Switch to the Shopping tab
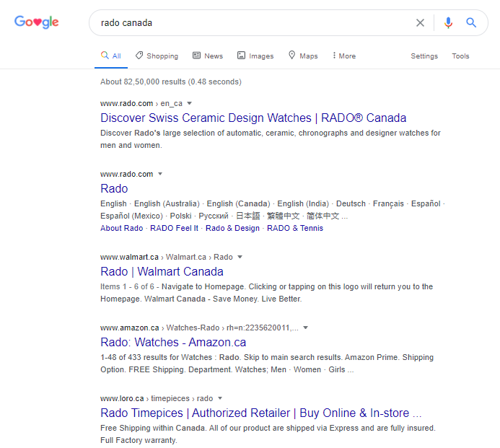The image size is (500, 448). [x=157, y=56]
